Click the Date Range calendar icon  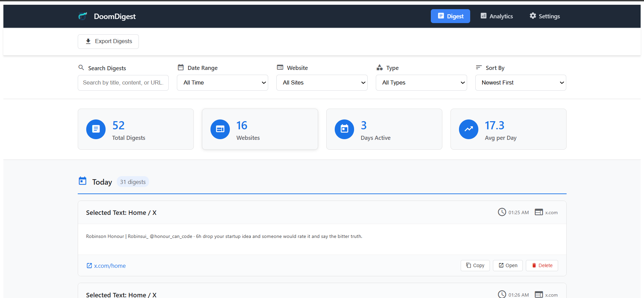(x=181, y=68)
